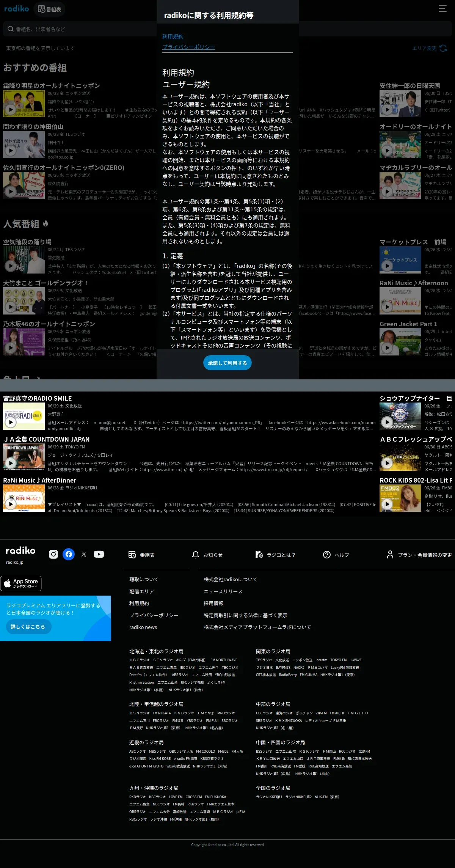Open the 番組表 button in the header
455x868 pixels.
(49, 9)
